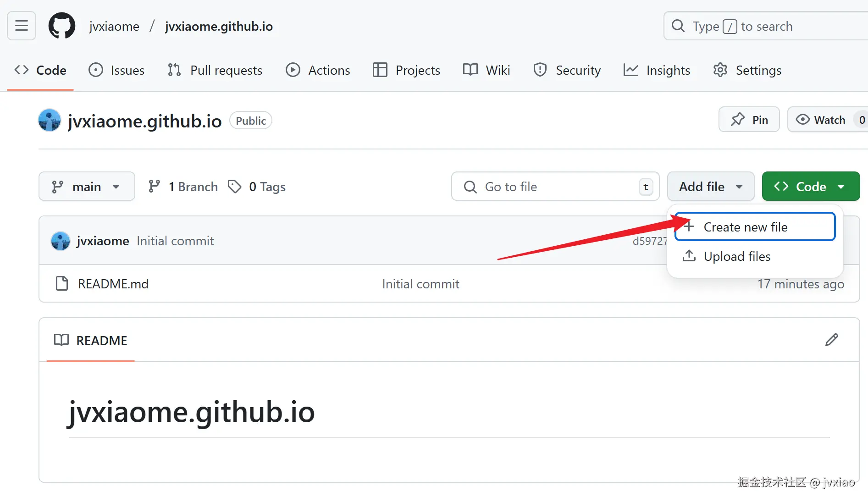Open the Pull requests tab

coord(215,70)
